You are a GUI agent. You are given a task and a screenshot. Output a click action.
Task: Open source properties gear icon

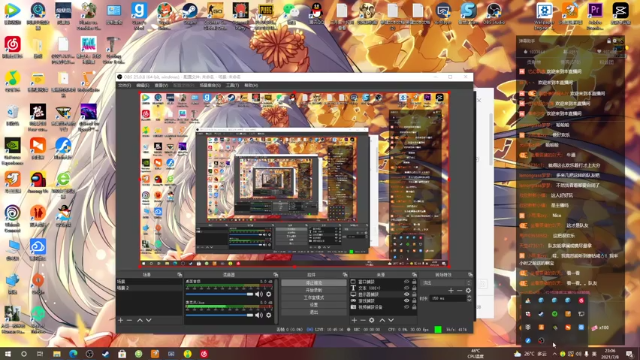(x=371, y=320)
